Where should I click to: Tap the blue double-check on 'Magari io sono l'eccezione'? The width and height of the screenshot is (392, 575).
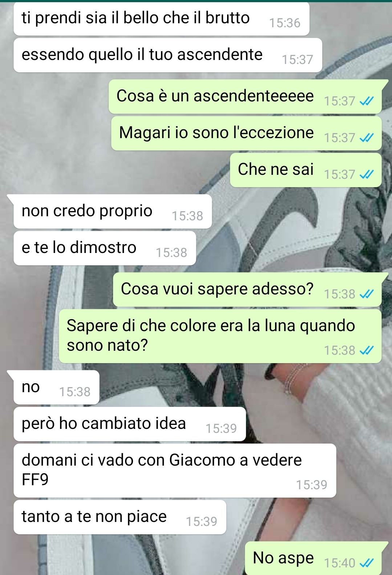[366, 138]
